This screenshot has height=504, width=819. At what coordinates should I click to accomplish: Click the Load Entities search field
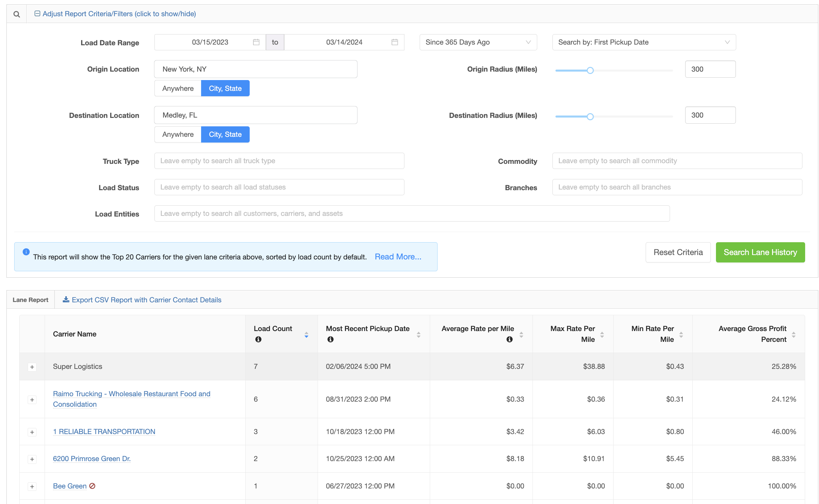[x=412, y=213]
